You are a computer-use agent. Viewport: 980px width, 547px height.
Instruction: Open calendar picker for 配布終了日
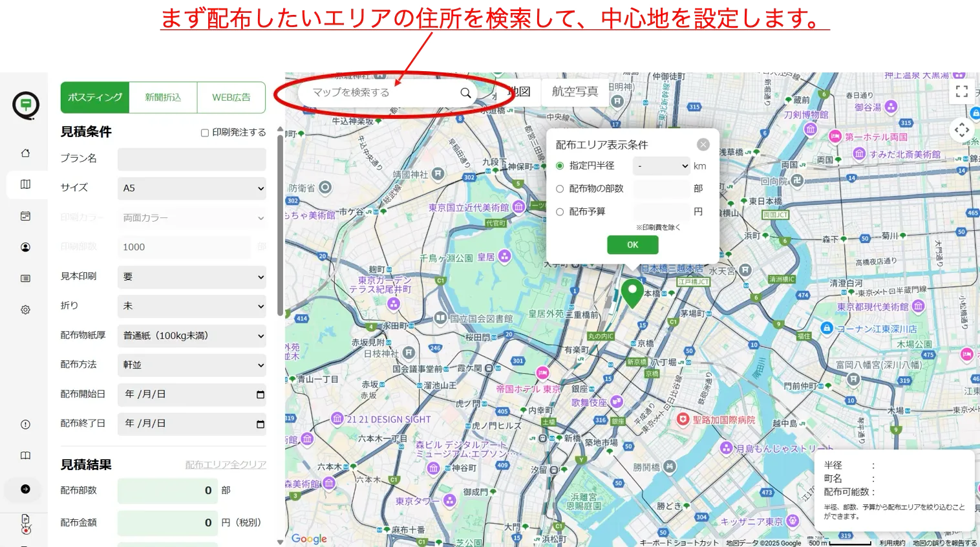click(261, 424)
